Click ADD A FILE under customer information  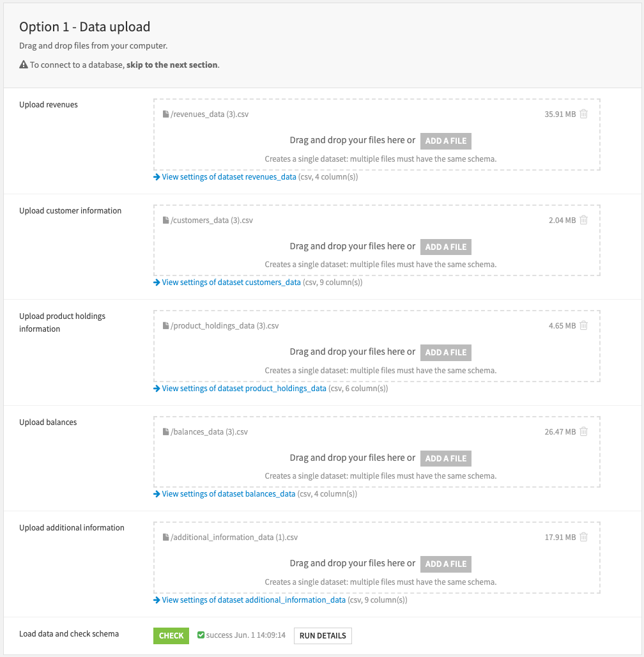coord(445,247)
